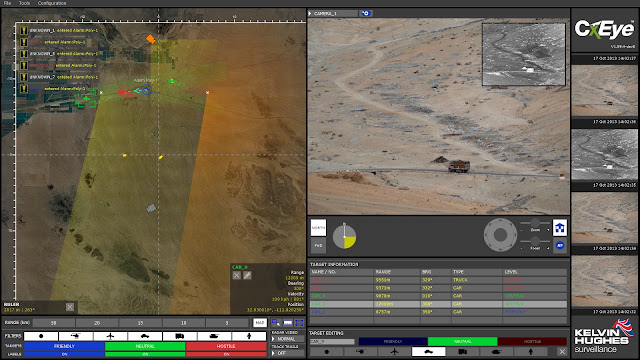Click the person filter icon
Viewport: 640px width, 360px height.
(x=249, y=336)
